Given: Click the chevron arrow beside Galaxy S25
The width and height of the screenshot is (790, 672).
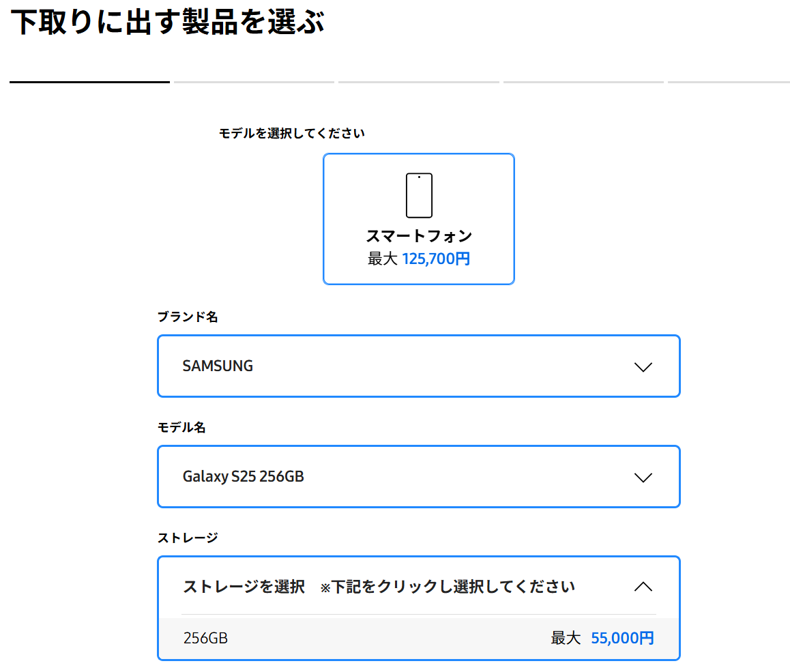Looking at the screenshot, I should [x=643, y=477].
